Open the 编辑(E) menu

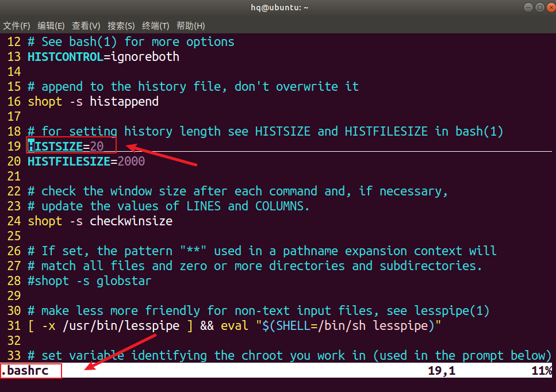[51, 25]
